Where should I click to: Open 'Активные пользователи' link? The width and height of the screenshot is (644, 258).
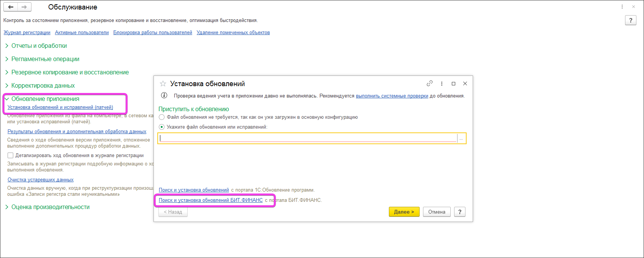[x=81, y=33]
